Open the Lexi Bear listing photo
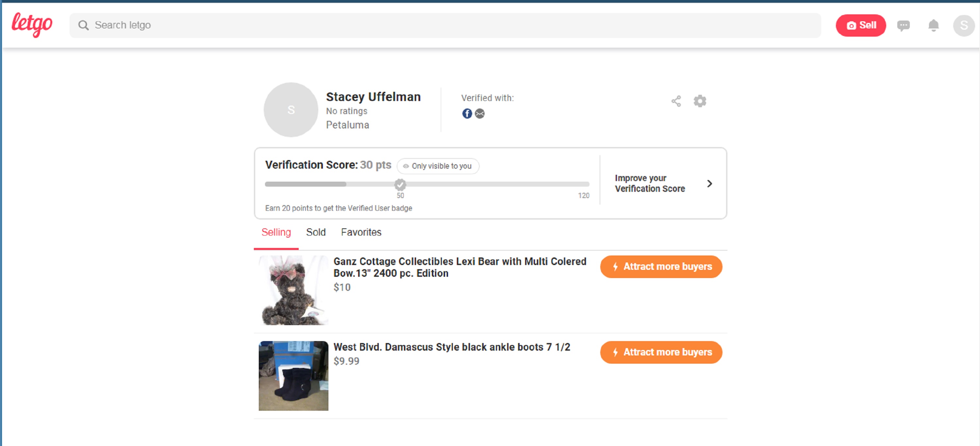The image size is (980, 446). tap(293, 290)
